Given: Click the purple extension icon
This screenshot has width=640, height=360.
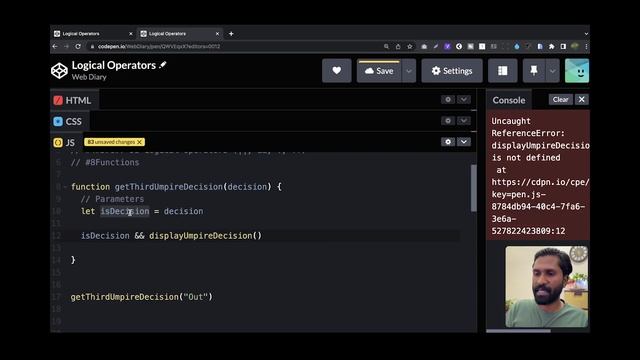Looking at the screenshot, I should tap(447, 47).
